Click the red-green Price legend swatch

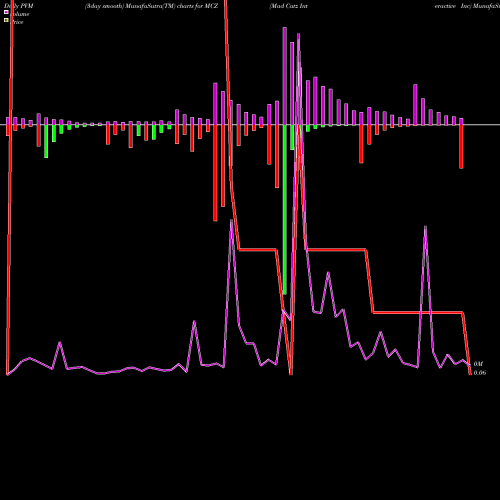point(6,20)
